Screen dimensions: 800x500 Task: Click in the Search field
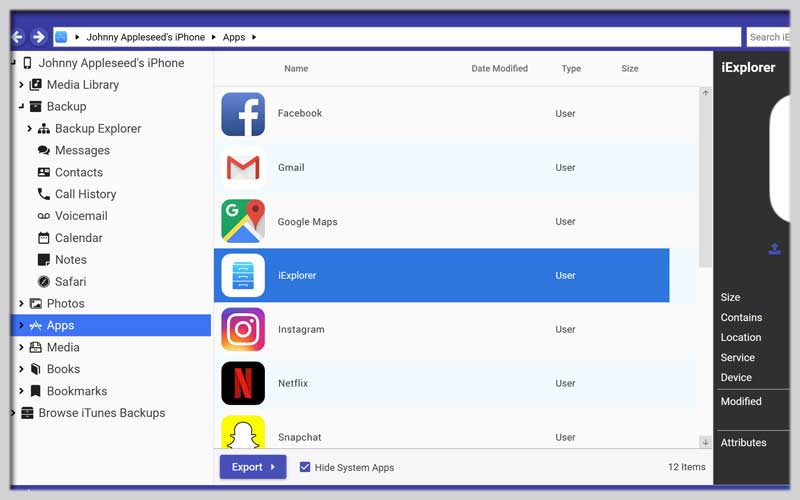pos(768,37)
